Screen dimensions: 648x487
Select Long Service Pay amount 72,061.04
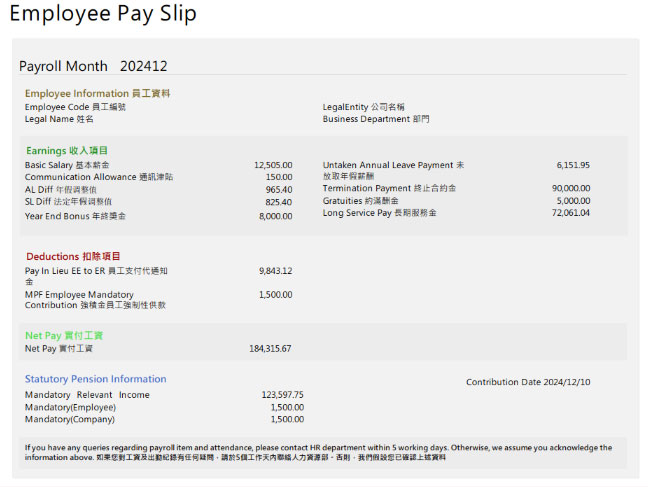(571, 213)
